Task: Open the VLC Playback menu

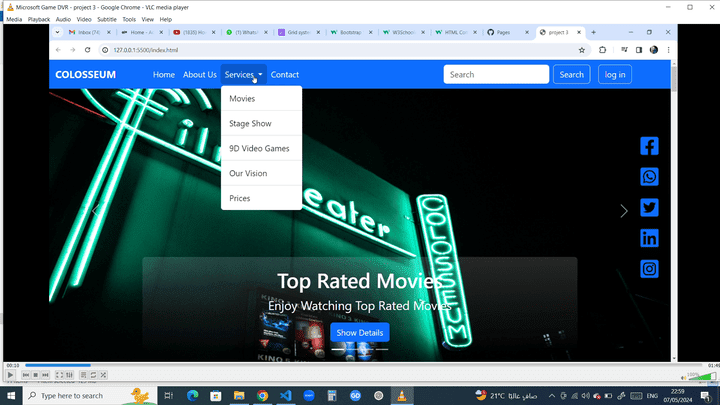Action: click(38, 19)
